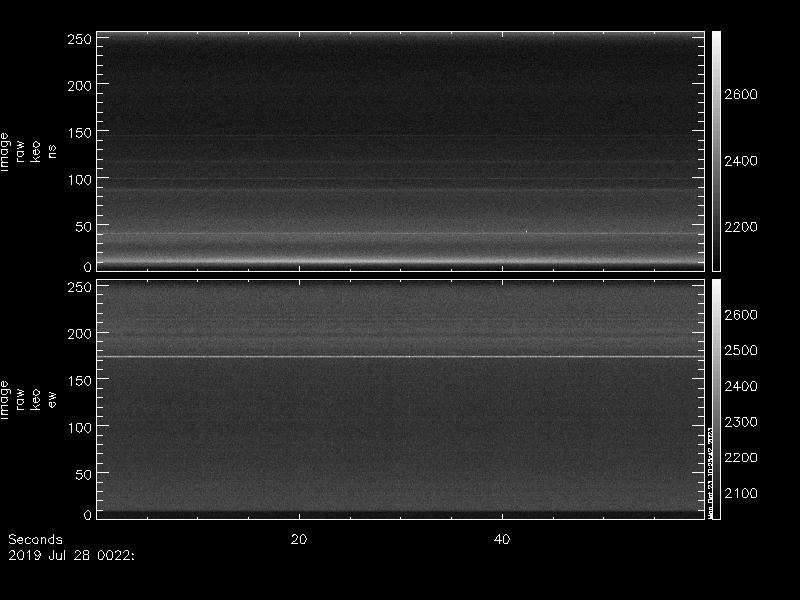Image resolution: width=800 pixels, height=600 pixels.
Task: Click the '150' tick label of the ew keogram
Action: point(80,381)
